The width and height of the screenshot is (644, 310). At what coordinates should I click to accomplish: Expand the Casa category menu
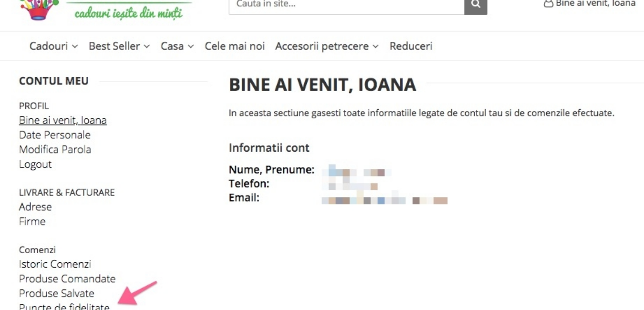pyautogui.click(x=173, y=46)
